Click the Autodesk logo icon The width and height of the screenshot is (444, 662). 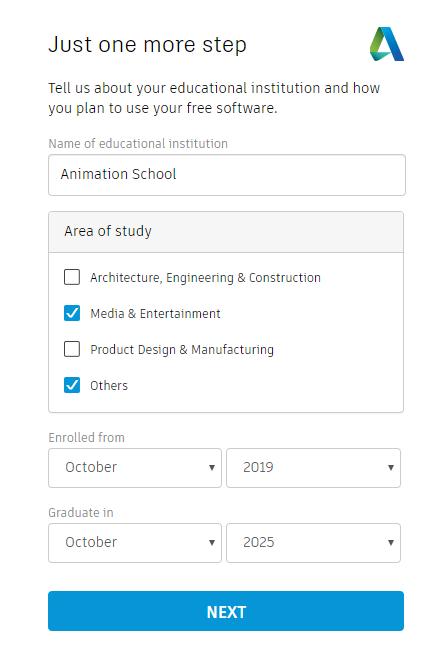click(387, 44)
